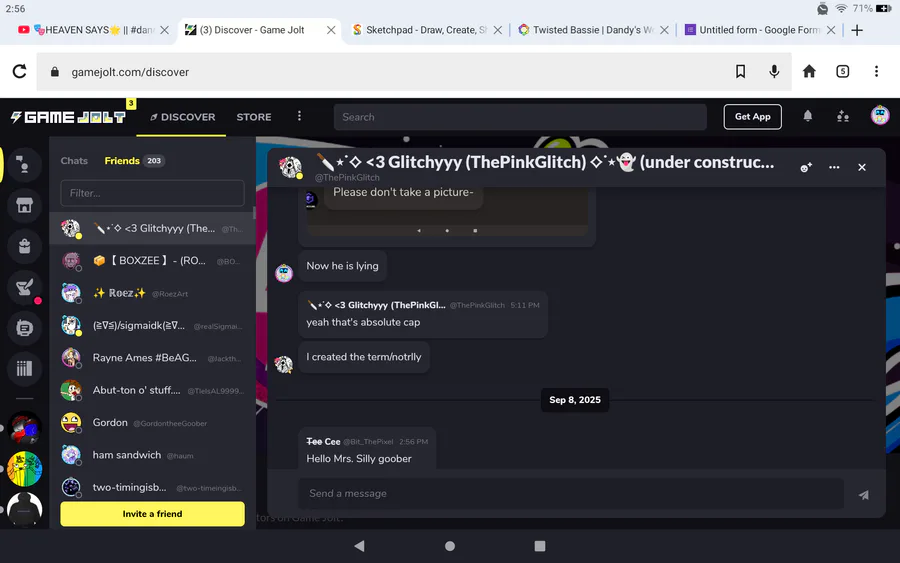Open chat with Abut-ton o' stuff friend
900x563 pixels.
click(x=152, y=390)
